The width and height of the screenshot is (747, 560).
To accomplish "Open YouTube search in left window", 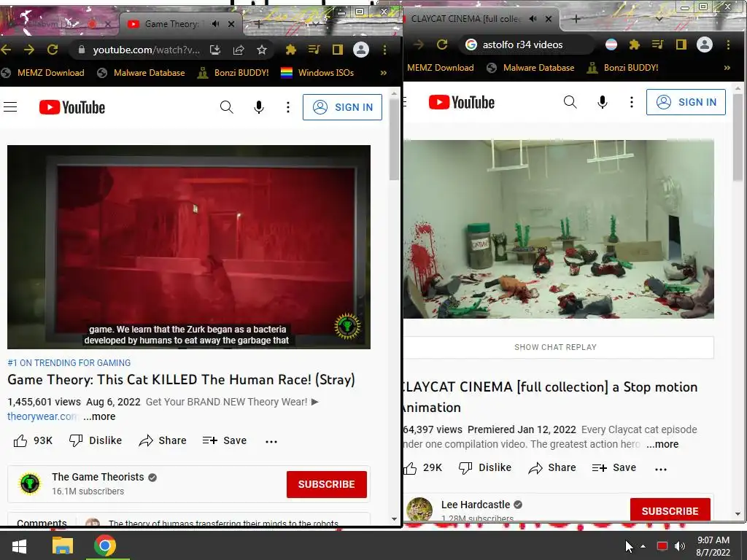I will [227, 107].
